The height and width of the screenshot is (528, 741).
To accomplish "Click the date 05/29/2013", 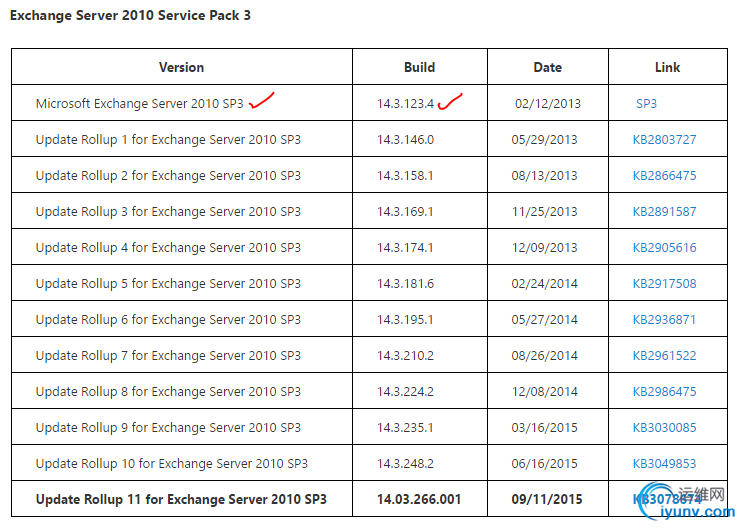I will click(544, 139).
